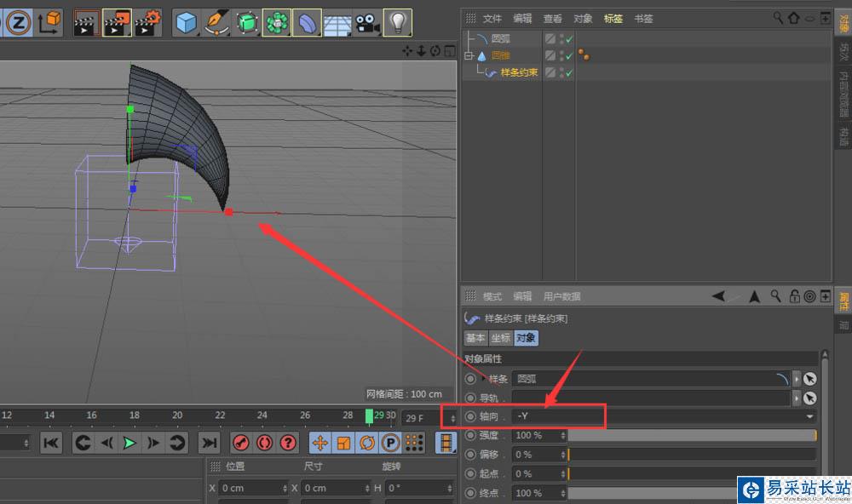
Task: Add a light bulb object
Action: 398,23
